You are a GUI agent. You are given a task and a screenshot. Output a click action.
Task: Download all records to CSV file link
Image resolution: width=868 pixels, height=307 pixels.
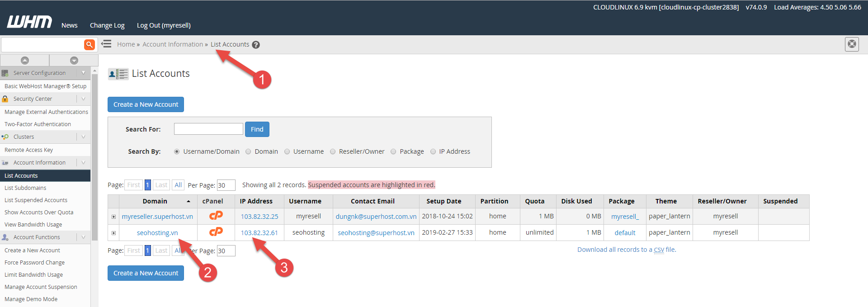point(626,250)
